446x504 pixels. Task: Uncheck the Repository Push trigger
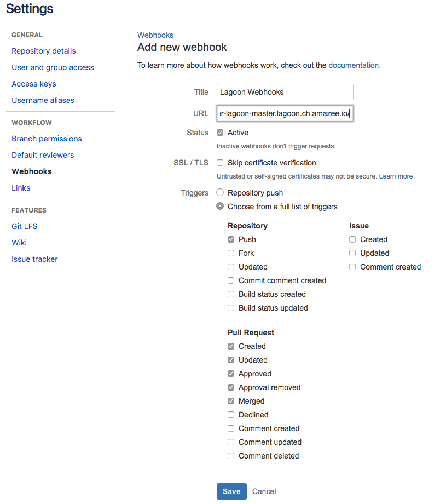click(231, 239)
